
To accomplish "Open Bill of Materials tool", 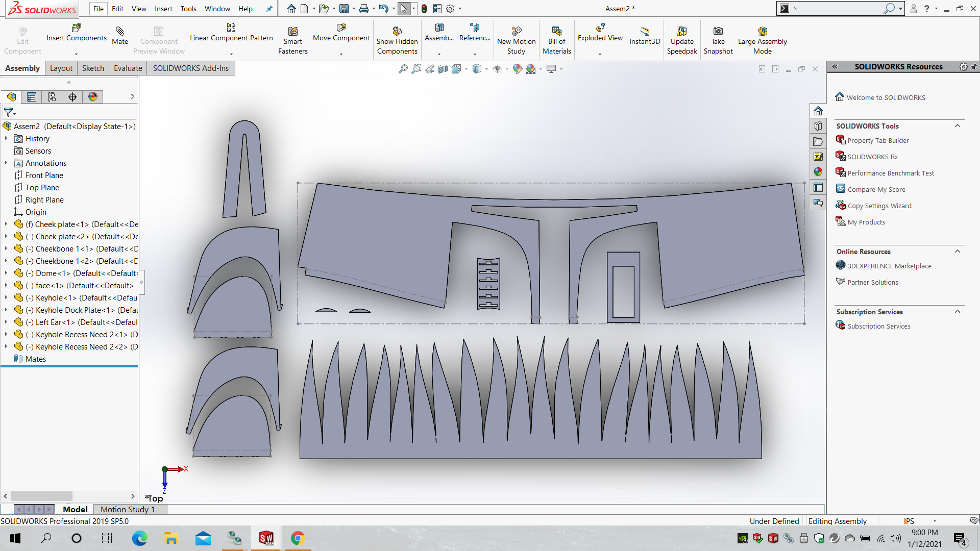I will click(x=557, y=41).
